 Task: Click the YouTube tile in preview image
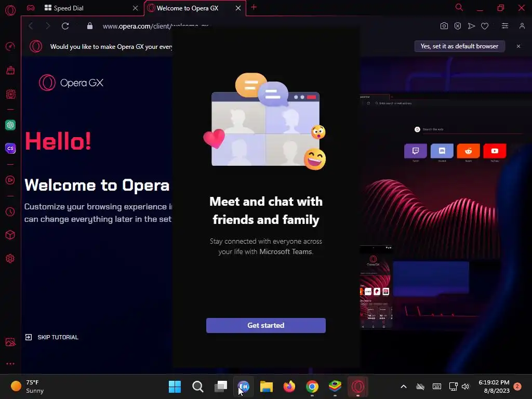tap(495, 151)
